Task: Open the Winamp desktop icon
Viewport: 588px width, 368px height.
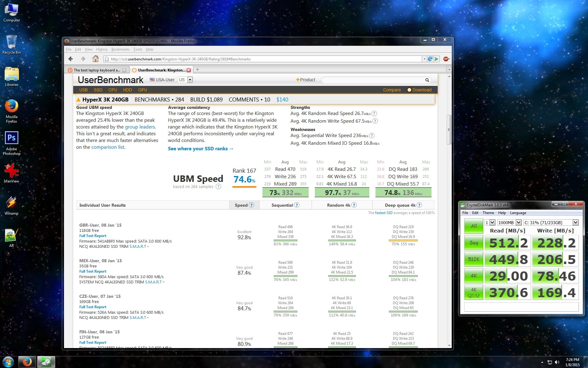Action: (x=12, y=205)
